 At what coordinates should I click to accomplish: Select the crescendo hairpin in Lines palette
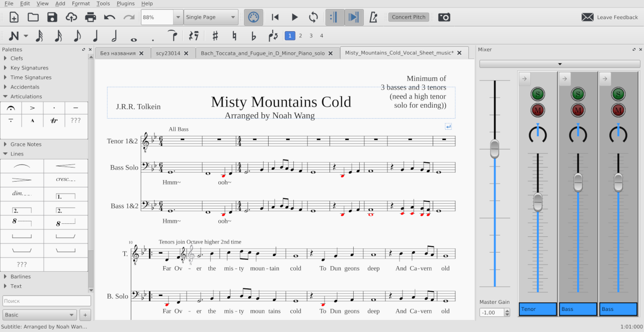pos(65,166)
